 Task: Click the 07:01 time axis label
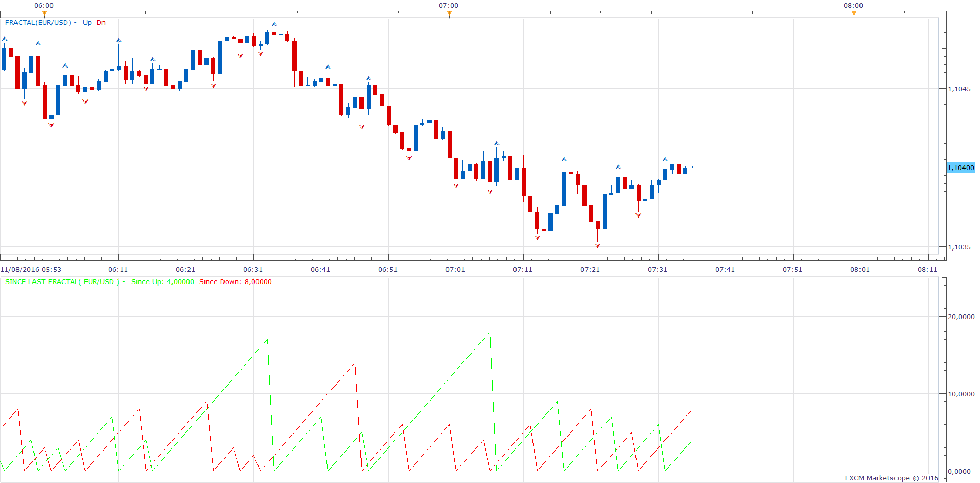455,269
